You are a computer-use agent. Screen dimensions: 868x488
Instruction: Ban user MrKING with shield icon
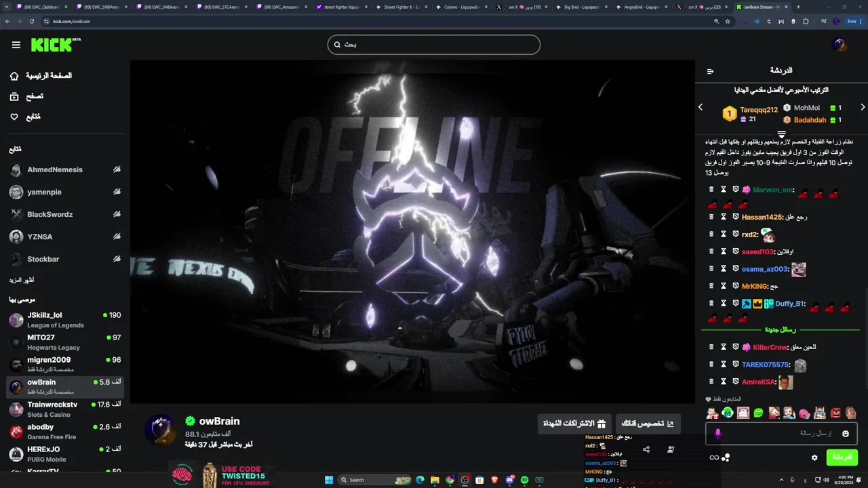point(735,286)
